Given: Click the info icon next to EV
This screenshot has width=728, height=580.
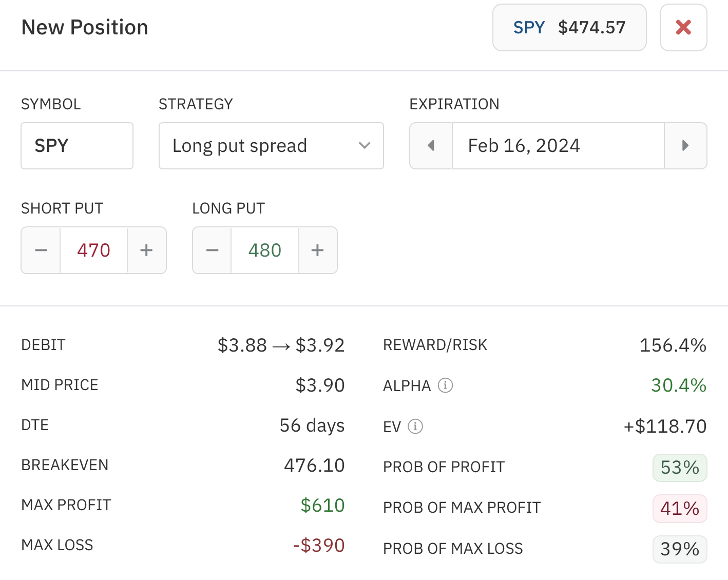Looking at the screenshot, I should [415, 427].
